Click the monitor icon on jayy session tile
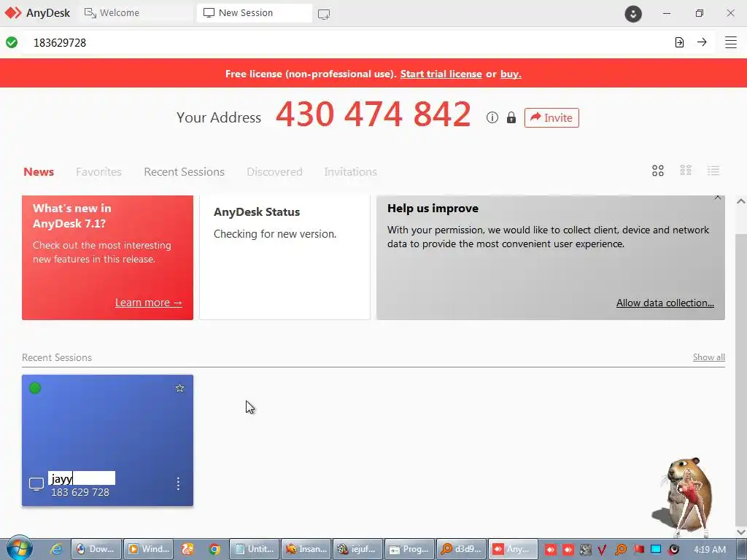Viewport: 747px width, 560px height. click(36, 484)
